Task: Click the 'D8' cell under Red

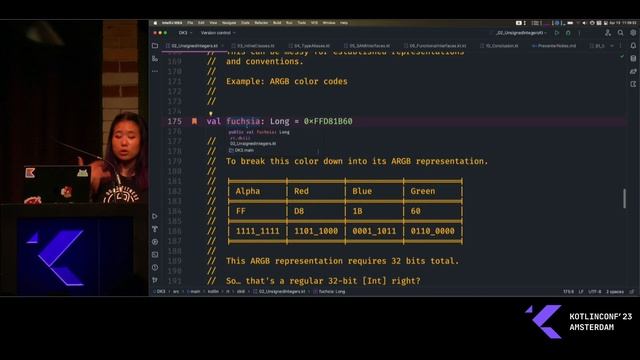Action: 299,211
